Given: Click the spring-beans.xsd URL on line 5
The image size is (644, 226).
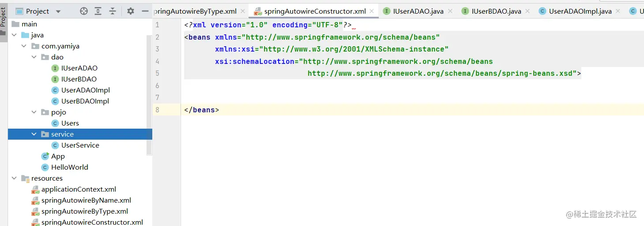Looking at the screenshot, I should click(442, 74).
